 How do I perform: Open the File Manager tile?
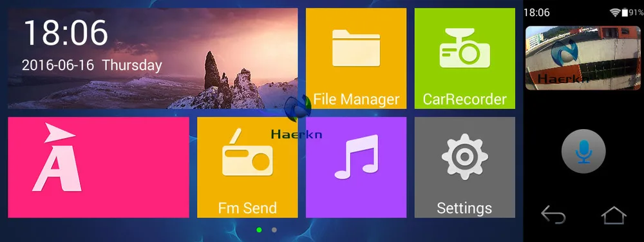(356, 59)
